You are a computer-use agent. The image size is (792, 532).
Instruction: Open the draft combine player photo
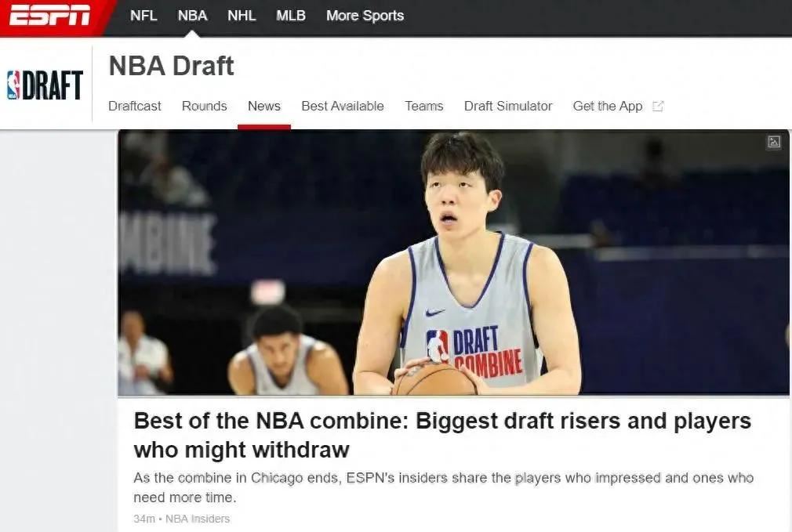453,262
